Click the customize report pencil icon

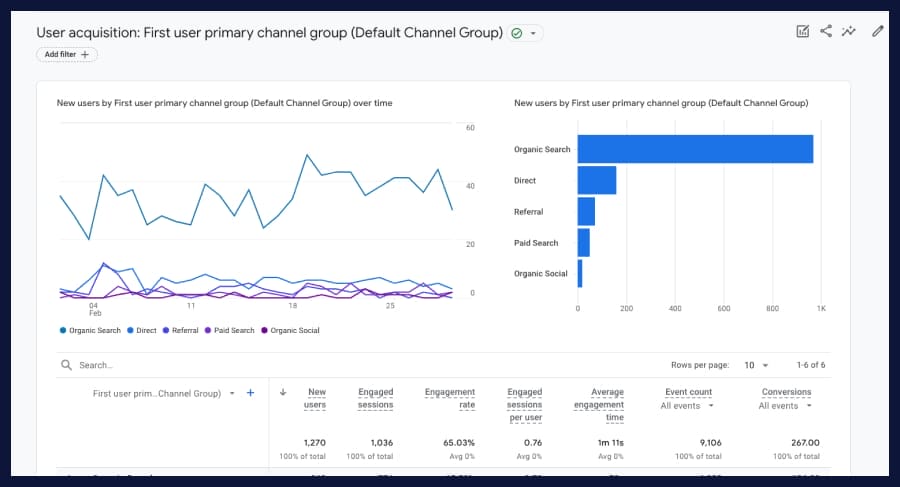point(878,31)
